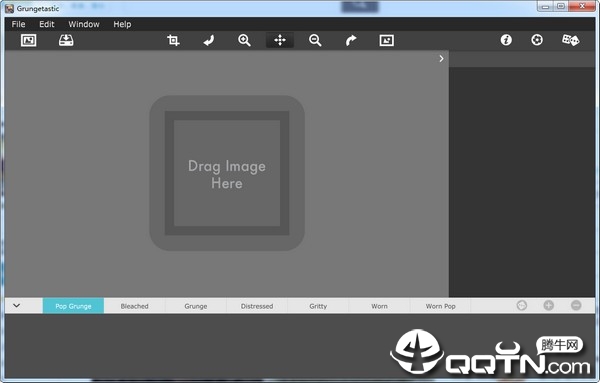Click the undo curved arrow icon

pyautogui.click(x=209, y=40)
